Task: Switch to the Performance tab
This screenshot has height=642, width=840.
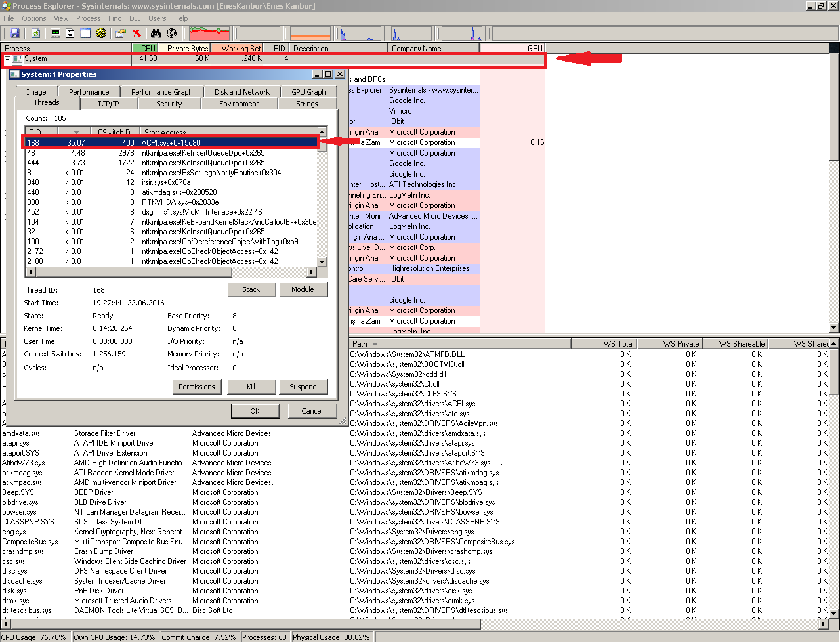Action: tap(89, 92)
